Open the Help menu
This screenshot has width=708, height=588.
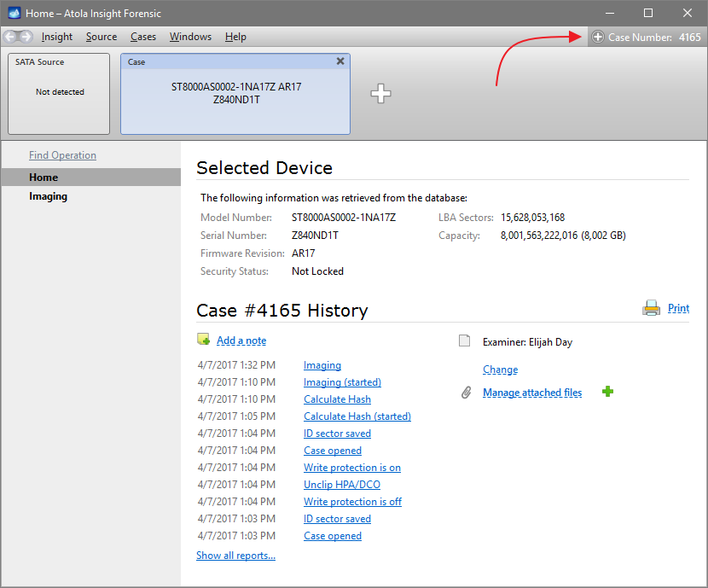pyautogui.click(x=235, y=37)
